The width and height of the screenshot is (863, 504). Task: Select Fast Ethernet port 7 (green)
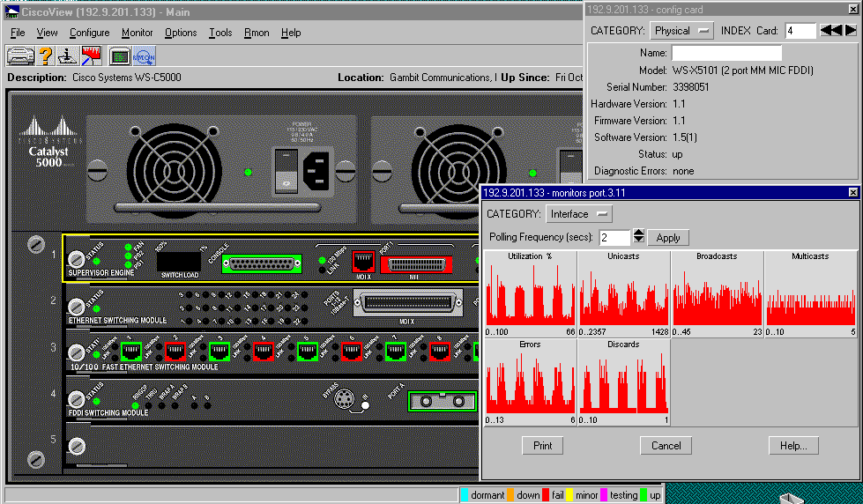click(x=395, y=351)
